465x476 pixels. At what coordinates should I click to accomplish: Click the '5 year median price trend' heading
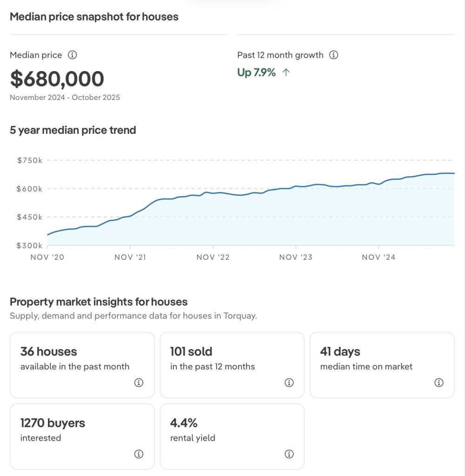pos(73,130)
